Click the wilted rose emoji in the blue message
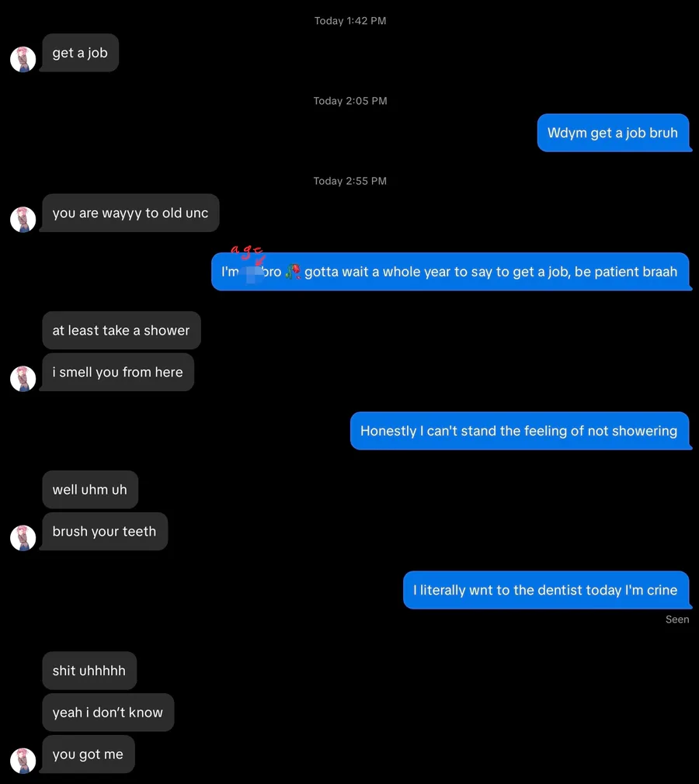The width and height of the screenshot is (699, 784). (293, 272)
